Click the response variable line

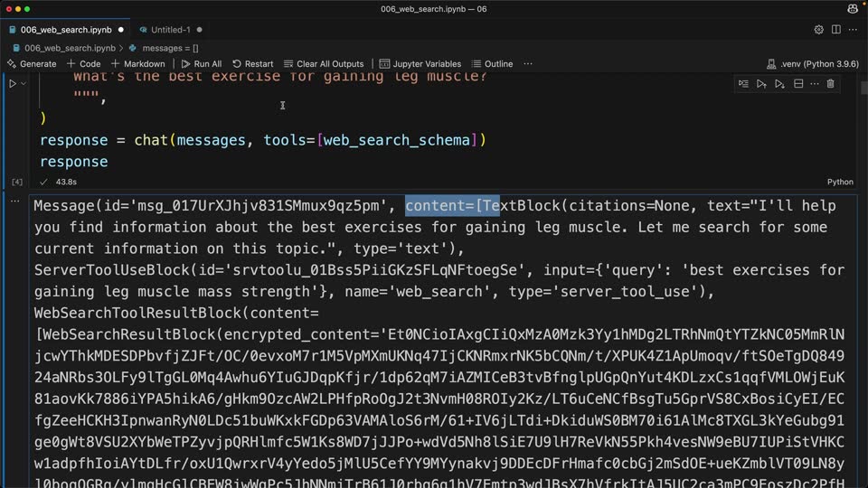[x=73, y=162]
